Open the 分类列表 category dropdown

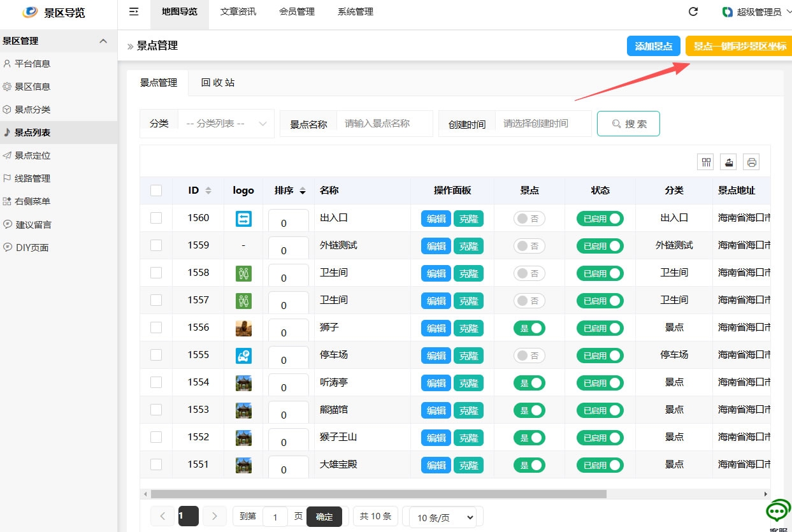click(226, 124)
